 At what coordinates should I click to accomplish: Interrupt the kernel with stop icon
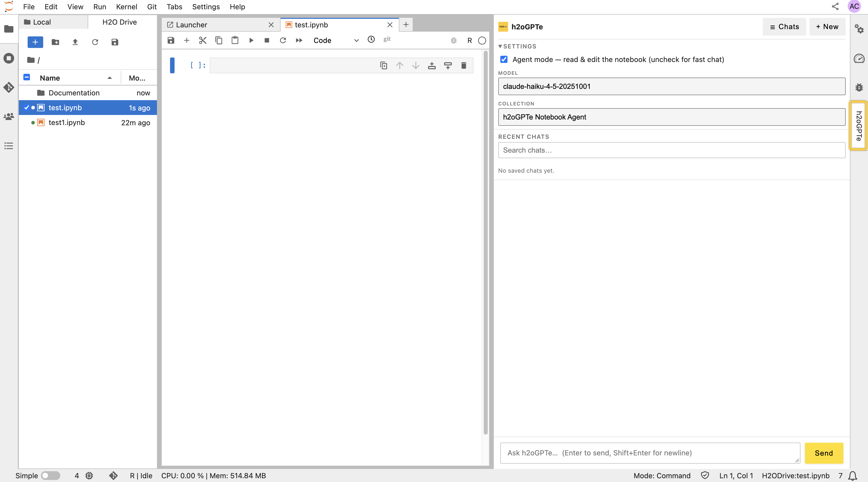[x=267, y=40]
